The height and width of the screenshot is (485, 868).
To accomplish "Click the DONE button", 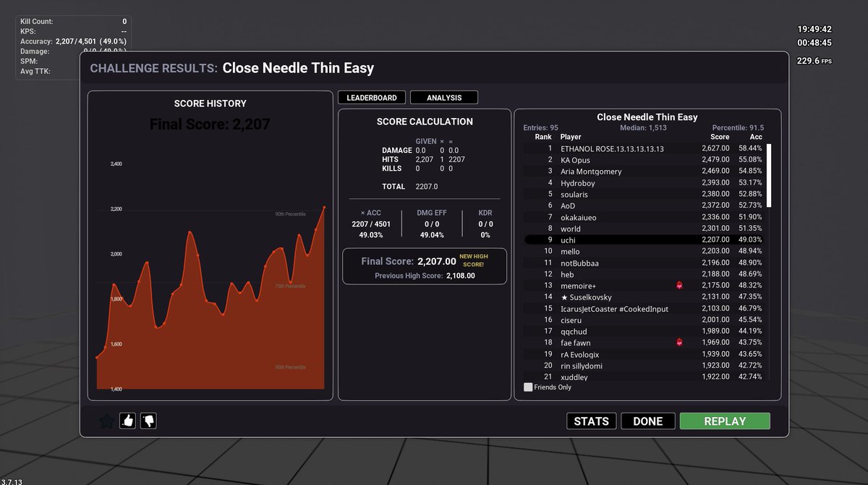I will pyautogui.click(x=648, y=421).
